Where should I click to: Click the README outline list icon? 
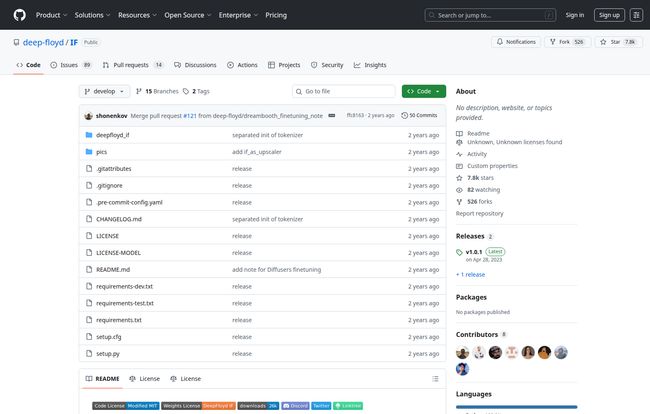pyautogui.click(x=435, y=379)
